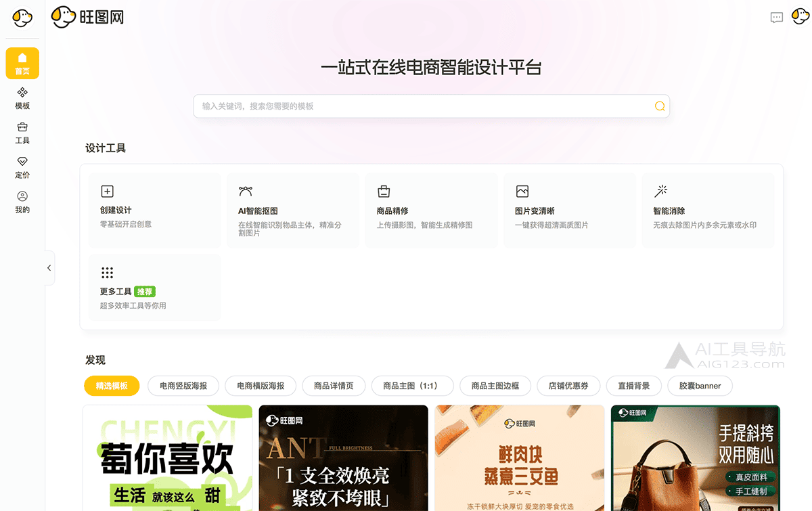Image resolution: width=812 pixels, height=511 pixels.
Task: Click the 图片变清晰 picture icon
Action: [522, 192]
